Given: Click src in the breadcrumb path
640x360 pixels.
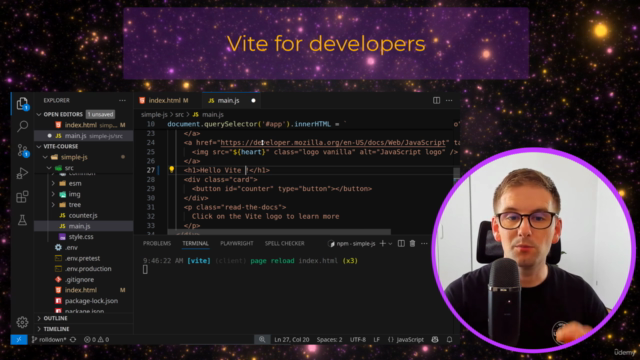Looking at the screenshot, I should click(x=180, y=115).
